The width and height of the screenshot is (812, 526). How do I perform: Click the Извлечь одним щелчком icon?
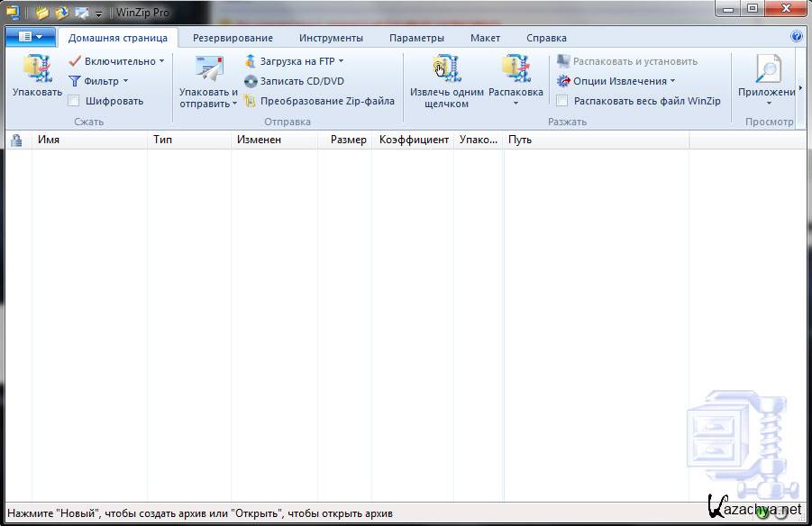point(446,69)
